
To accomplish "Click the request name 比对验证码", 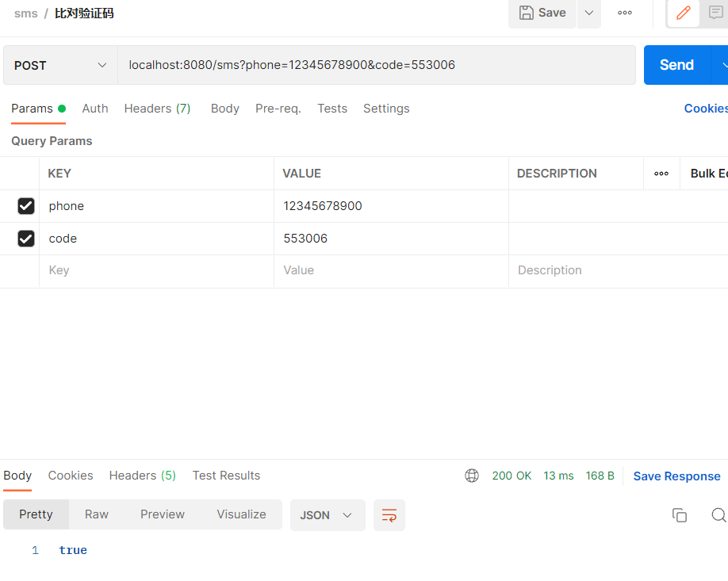I will point(84,13).
